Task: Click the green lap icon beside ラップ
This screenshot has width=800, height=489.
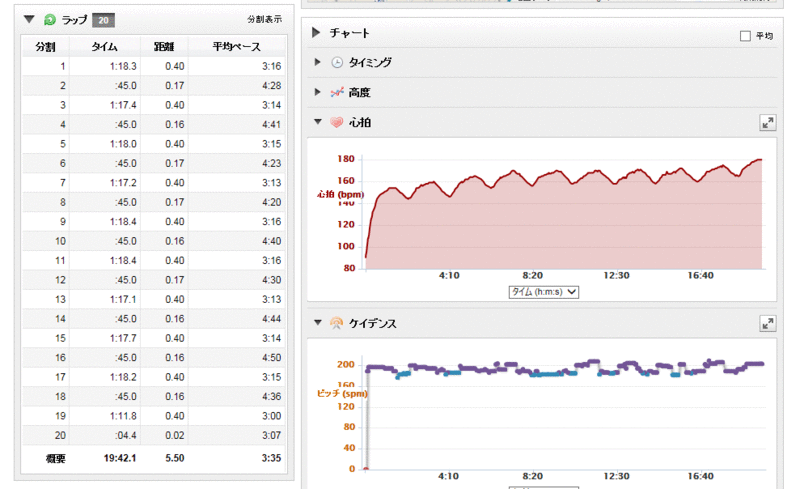Action: click(x=50, y=19)
